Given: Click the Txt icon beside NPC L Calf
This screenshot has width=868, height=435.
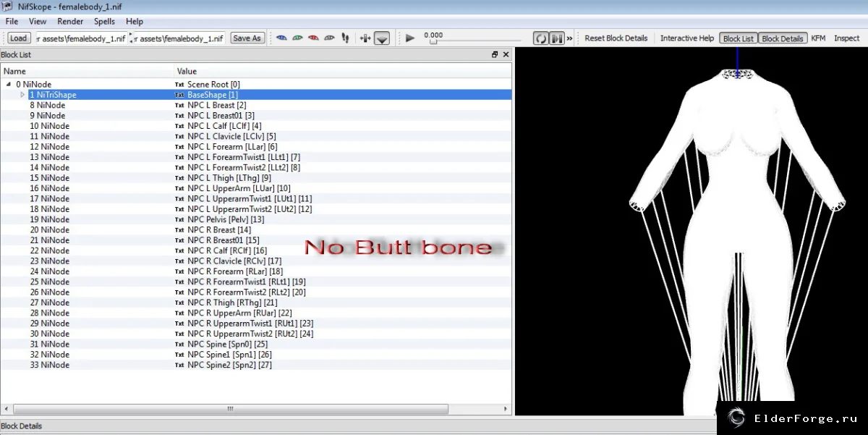Looking at the screenshot, I should (x=179, y=126).
